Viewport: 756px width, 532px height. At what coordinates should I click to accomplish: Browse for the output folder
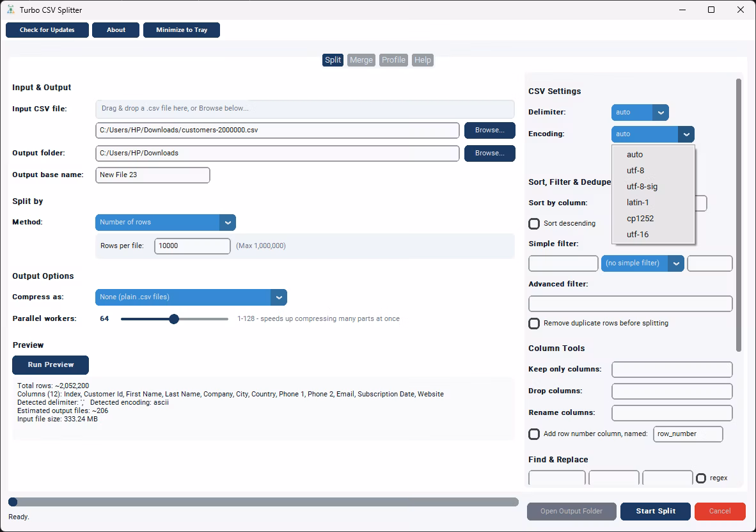tap(490, 153)
